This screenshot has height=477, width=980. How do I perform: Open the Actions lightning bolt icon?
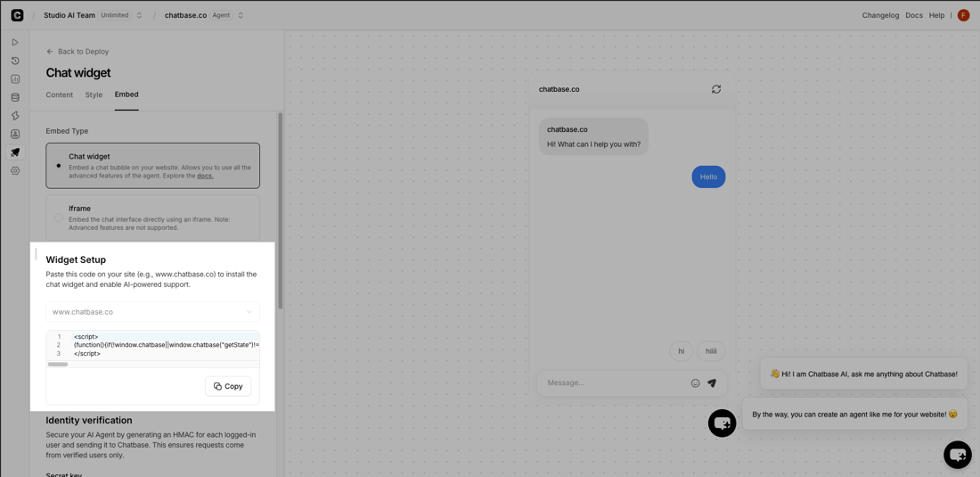pyautogui.click(x=15, y=116)
